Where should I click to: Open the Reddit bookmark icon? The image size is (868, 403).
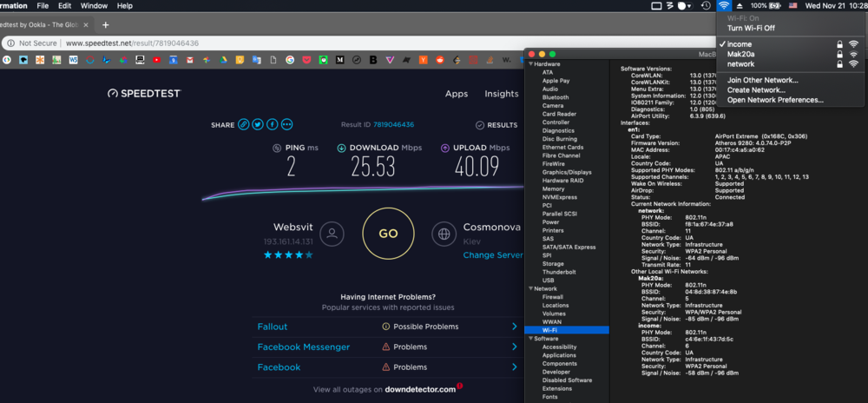coord(440,60)
